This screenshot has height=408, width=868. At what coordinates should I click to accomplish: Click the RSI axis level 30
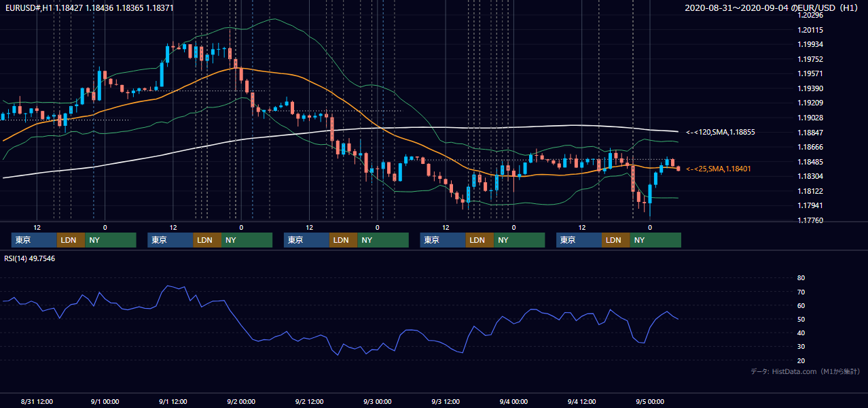click(x=801, y=346)
